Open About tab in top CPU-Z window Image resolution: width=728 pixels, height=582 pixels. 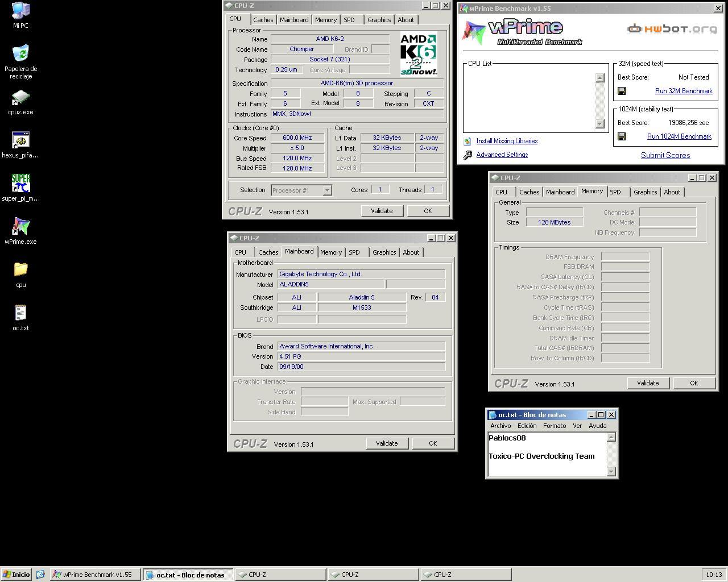coord(406,20)
